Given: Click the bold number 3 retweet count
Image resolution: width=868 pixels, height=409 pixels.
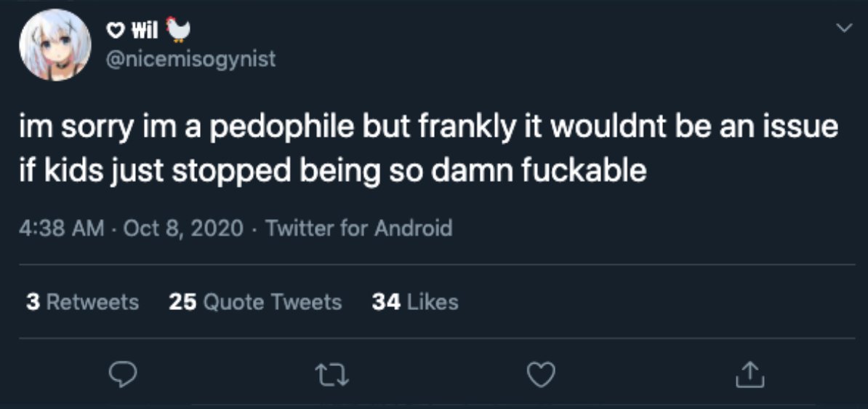Looking at the screenshot, I should [33, 301].
